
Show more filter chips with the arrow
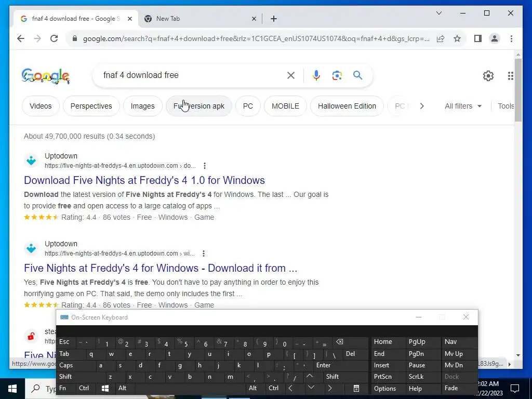(422, 106)
